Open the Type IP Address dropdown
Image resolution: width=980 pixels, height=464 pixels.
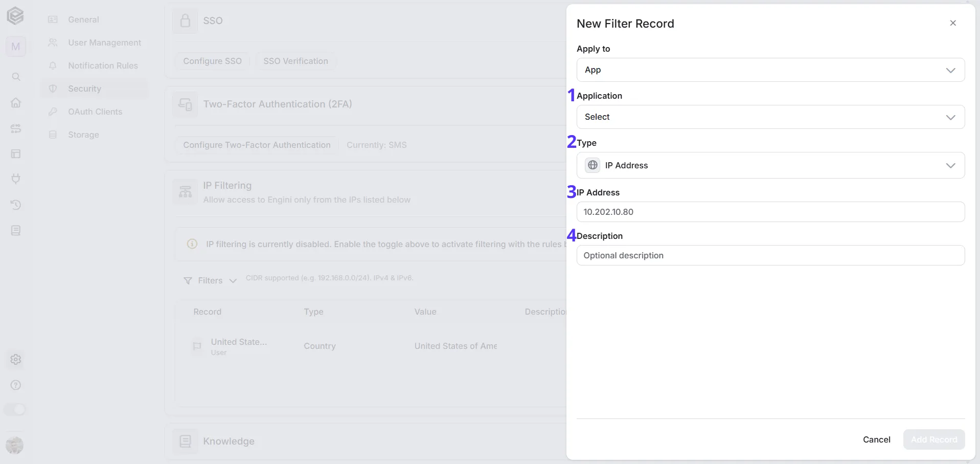[770, 165]
